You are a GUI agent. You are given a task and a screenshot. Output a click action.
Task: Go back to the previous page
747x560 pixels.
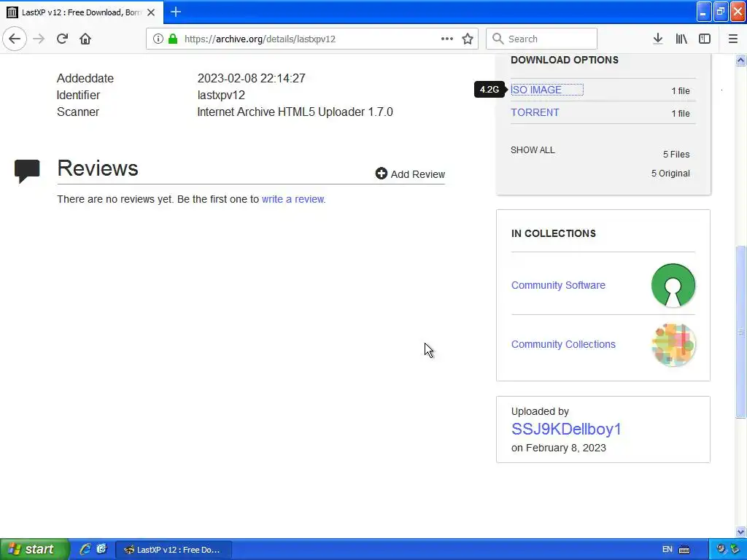pyautogui.click(x=15, y=39)
